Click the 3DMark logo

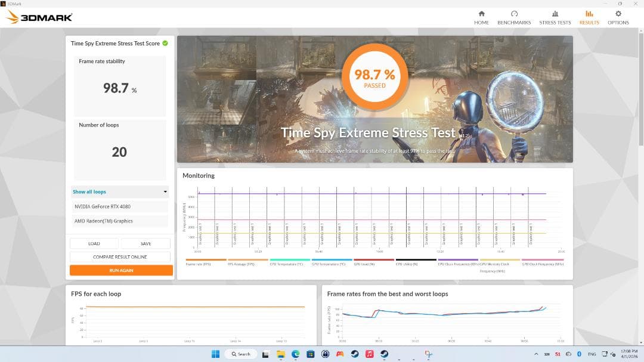click(40, 17)
